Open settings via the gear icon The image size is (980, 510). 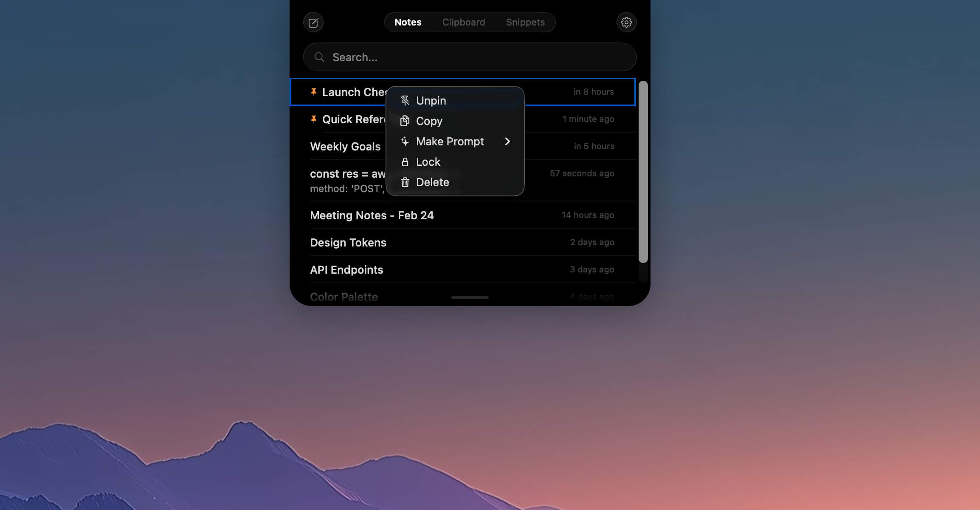click(626, 22)
